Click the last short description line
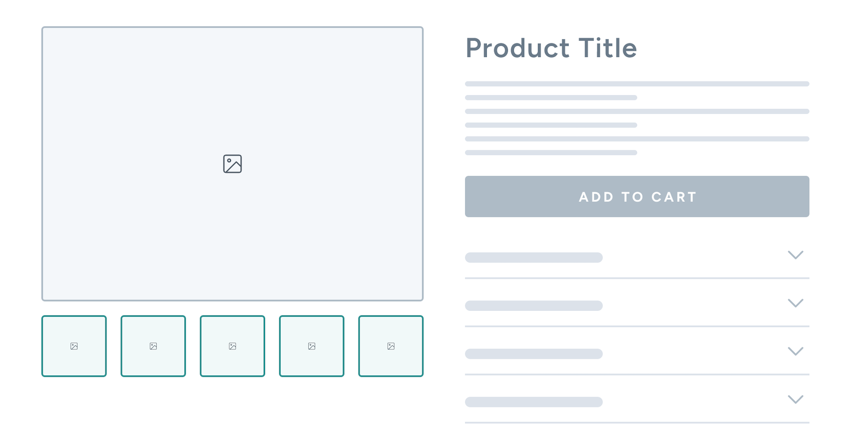The image size is (868, 439). pyautogui.click(x=551, y=153)
